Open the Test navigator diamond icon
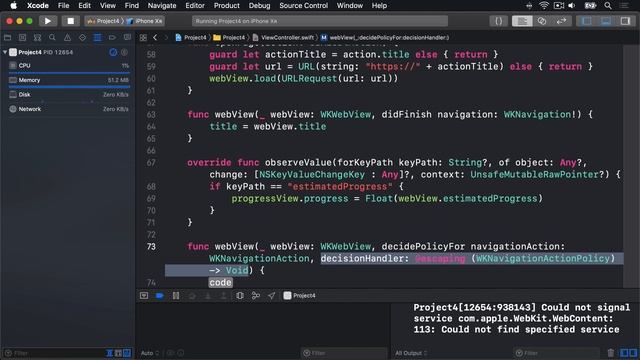Screen dimensions: 640x360 coord(82,38)
